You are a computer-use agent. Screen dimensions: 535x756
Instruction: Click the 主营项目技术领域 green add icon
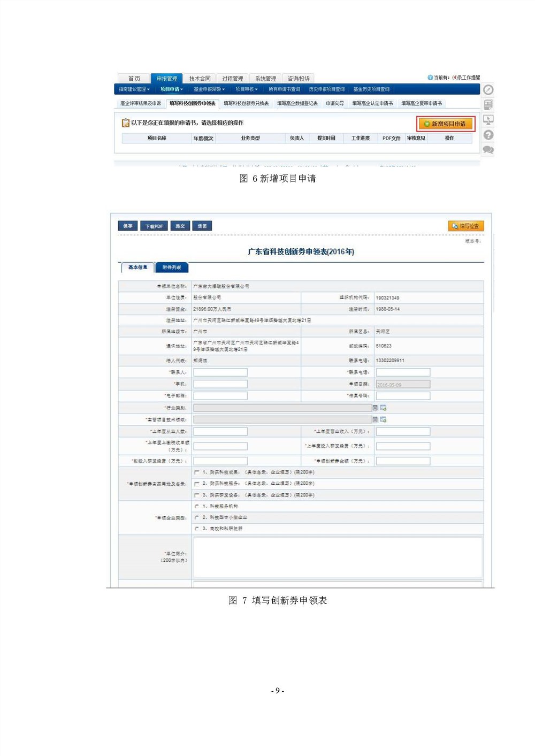(x=383, y=419)
